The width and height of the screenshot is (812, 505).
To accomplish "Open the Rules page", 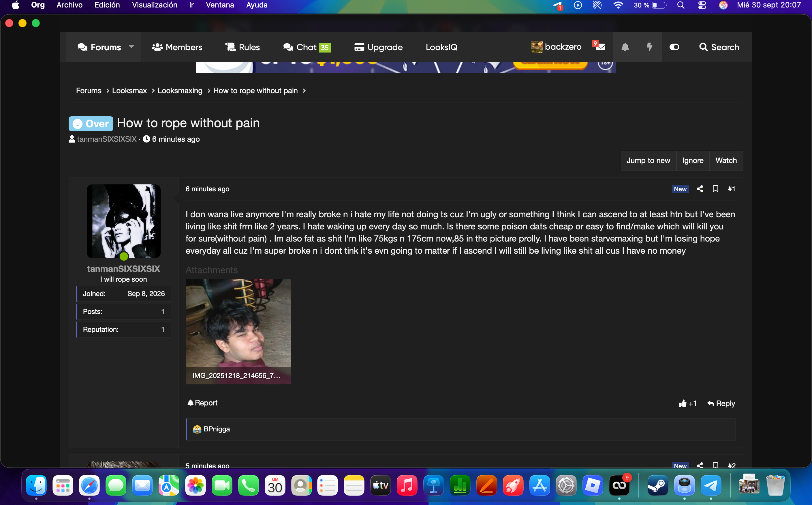I will [x=243, y=47].
